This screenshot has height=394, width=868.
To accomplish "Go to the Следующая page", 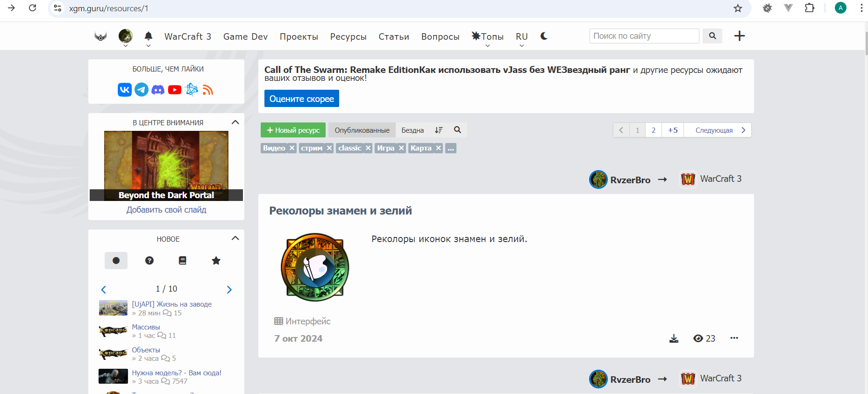I will (718, 130).
